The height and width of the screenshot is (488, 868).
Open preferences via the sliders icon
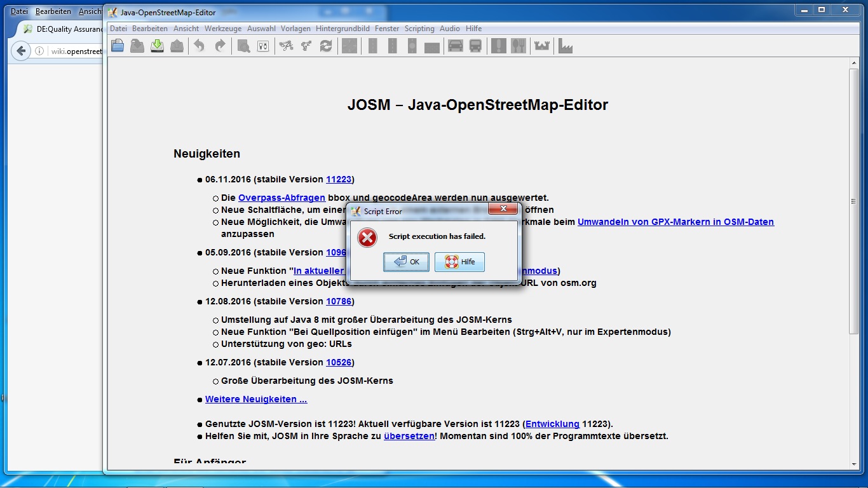point(263,46)
